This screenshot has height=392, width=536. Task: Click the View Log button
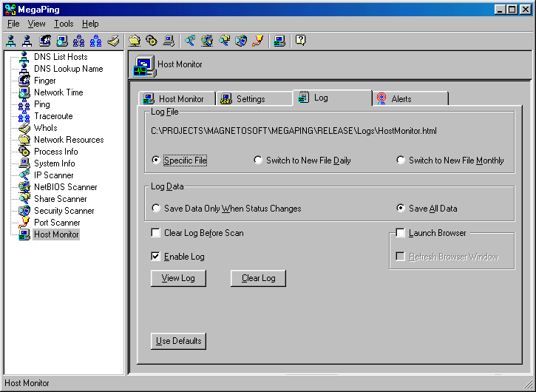[178, 278]
